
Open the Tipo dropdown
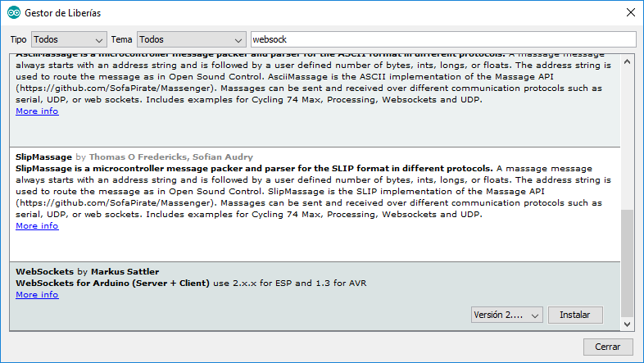tap(69, 39)
